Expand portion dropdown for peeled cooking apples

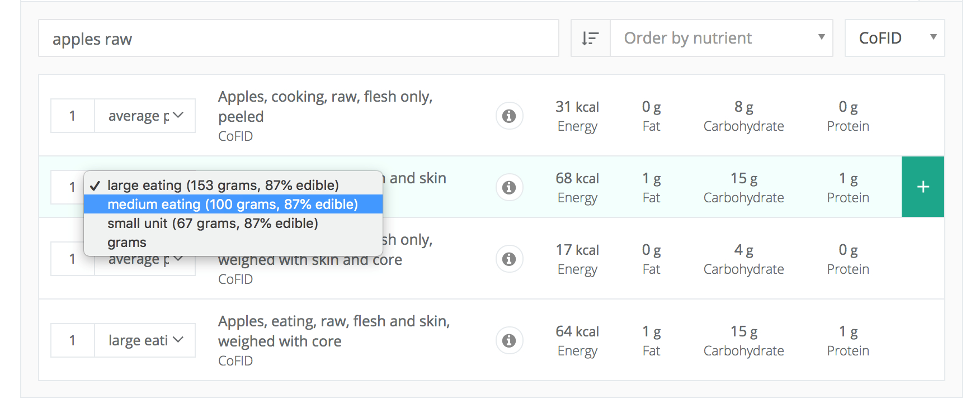click(x=145, y=116)
